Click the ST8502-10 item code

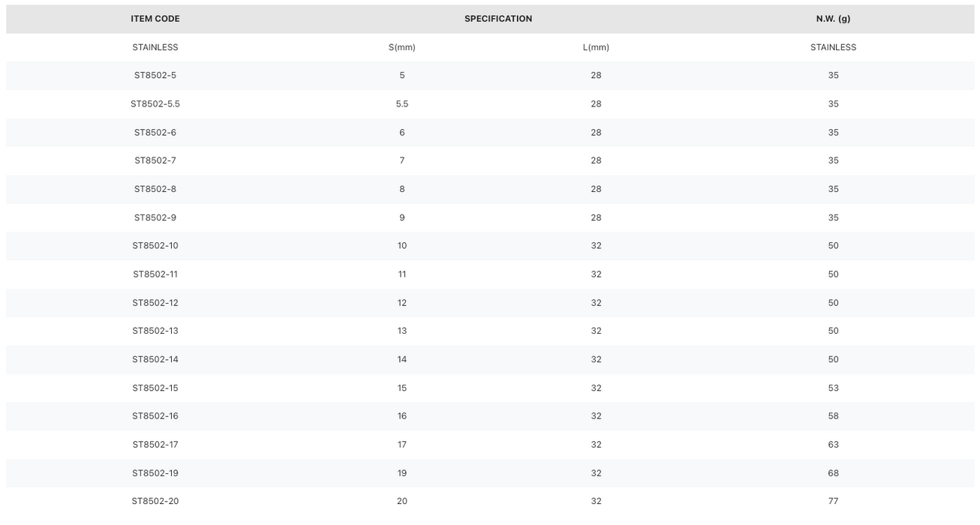point(155,246)
